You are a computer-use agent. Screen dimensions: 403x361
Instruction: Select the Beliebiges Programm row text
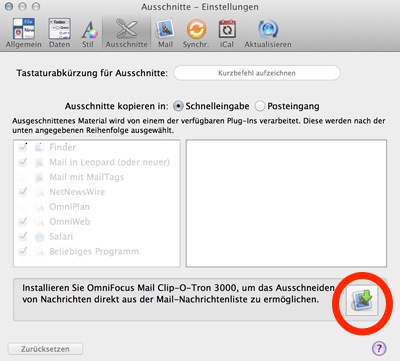click(94, 251)
